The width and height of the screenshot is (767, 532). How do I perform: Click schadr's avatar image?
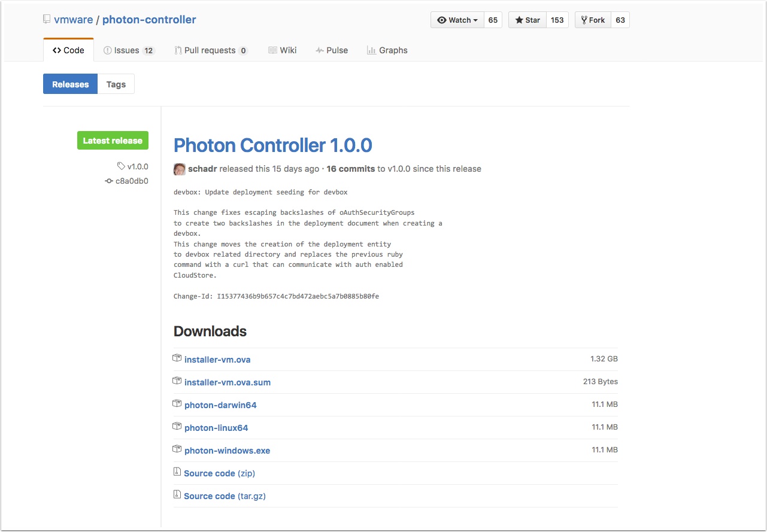coord(180,169)
